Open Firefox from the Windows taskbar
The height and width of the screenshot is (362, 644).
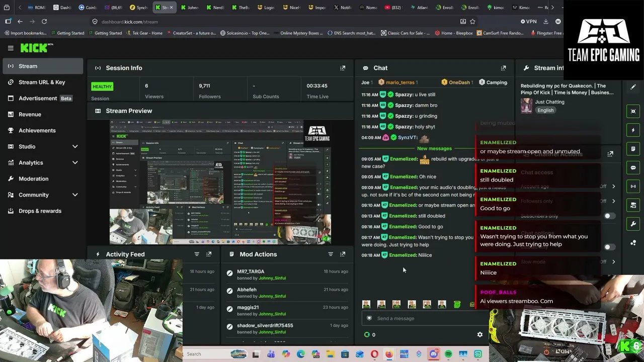coord(389,354)
